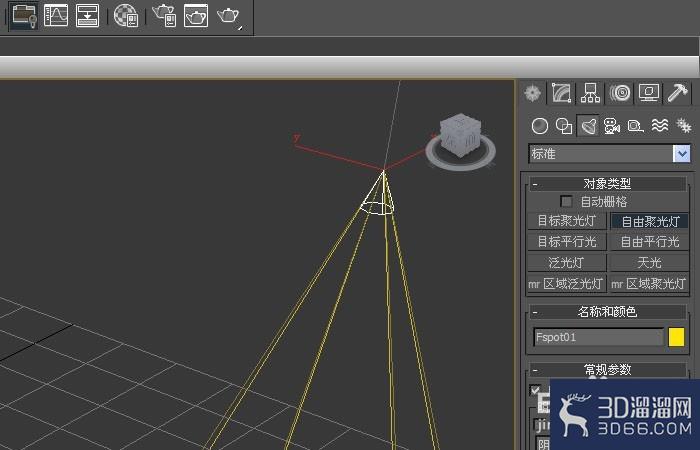Click the 自由聚光灯 button

(650, 221)
